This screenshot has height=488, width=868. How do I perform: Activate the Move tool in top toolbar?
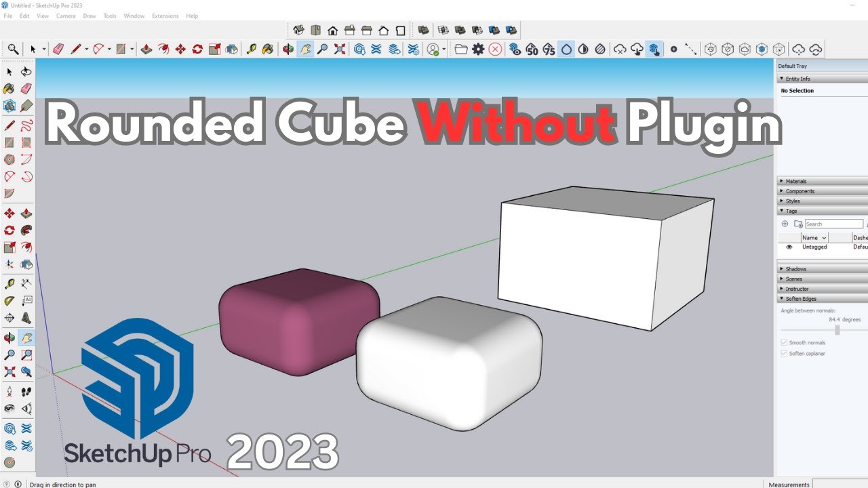tap(180, 49)
